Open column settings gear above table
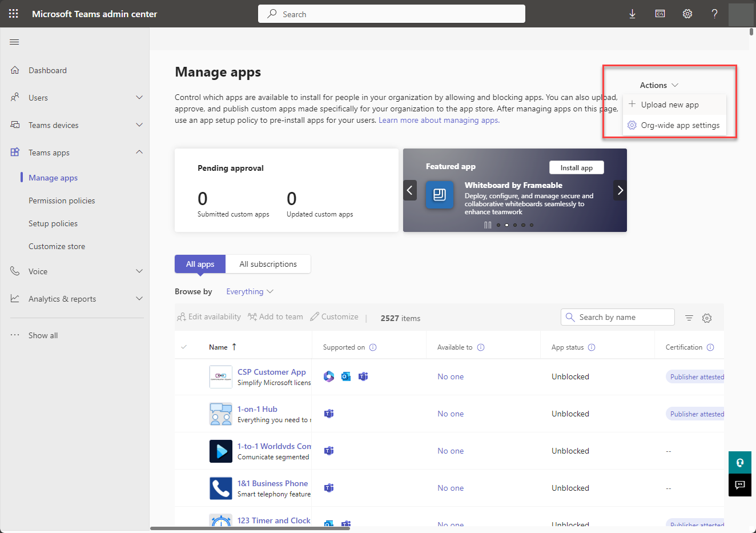The image size is (756, 533). point(707,318)
